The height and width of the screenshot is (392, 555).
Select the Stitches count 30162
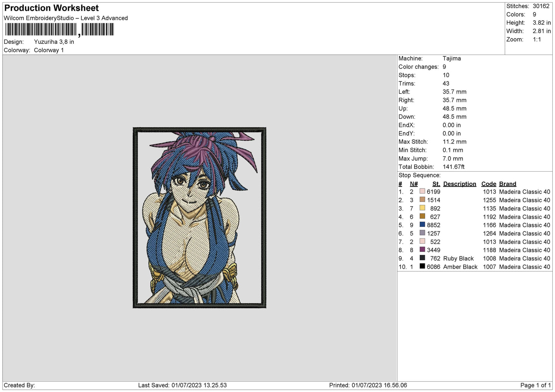(541, 6)
